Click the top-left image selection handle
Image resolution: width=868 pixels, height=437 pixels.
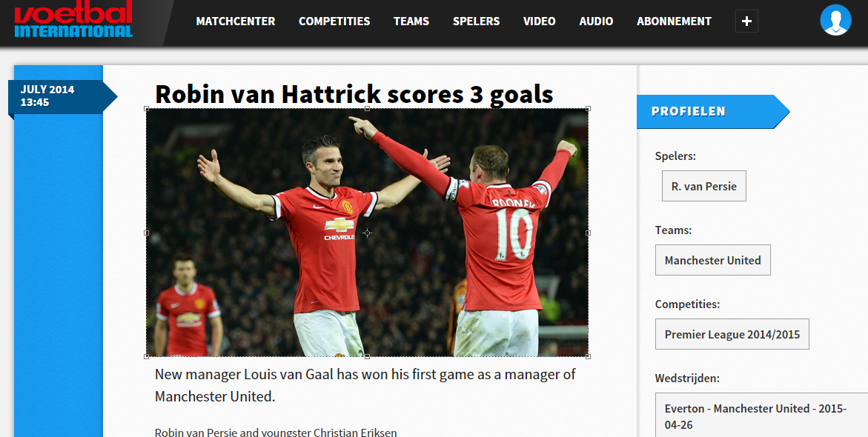[147, 109]
